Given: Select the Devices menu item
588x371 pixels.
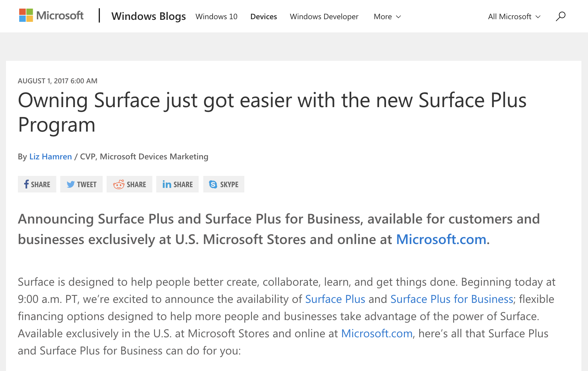Looking at the screenshot, I should tap(263, 16).
